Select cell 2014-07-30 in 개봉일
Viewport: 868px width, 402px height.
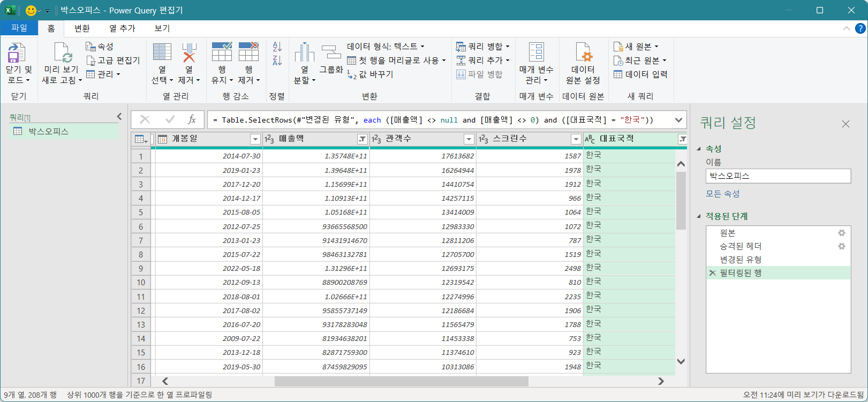[209, 156]
